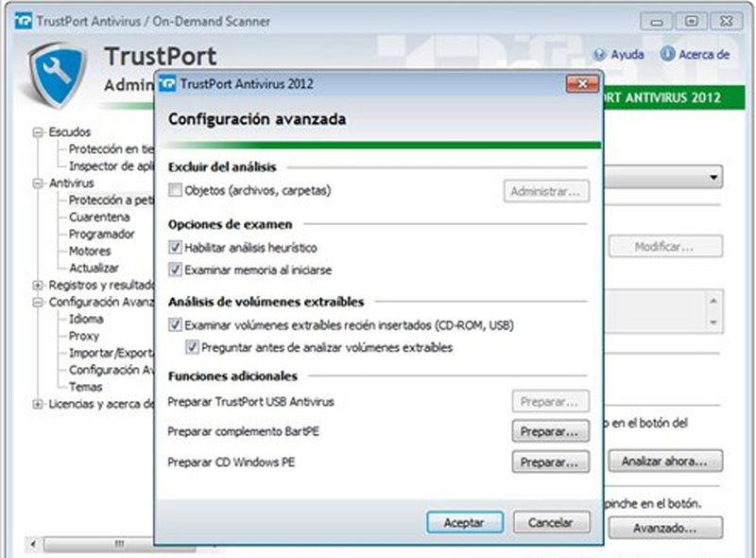
Task: Click the up arrow of the list scrollbar
Action: point(713,301)
